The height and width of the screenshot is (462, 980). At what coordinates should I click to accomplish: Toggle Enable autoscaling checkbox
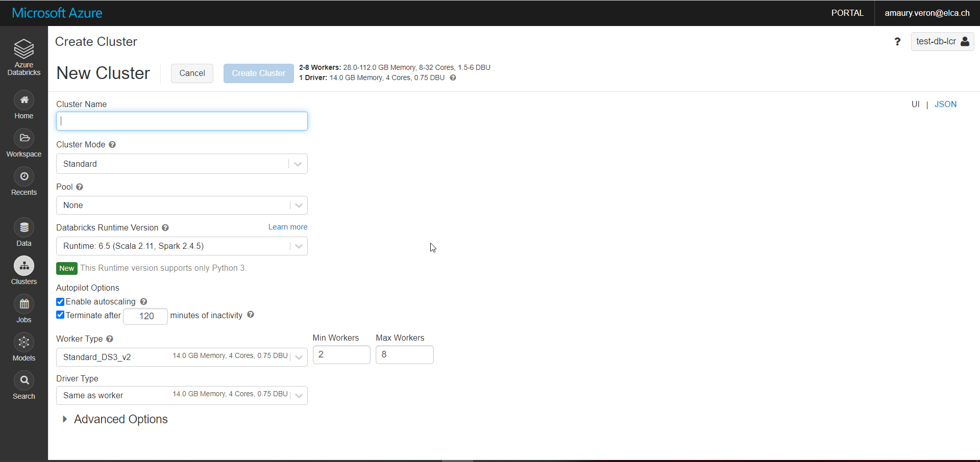[60, 301]
